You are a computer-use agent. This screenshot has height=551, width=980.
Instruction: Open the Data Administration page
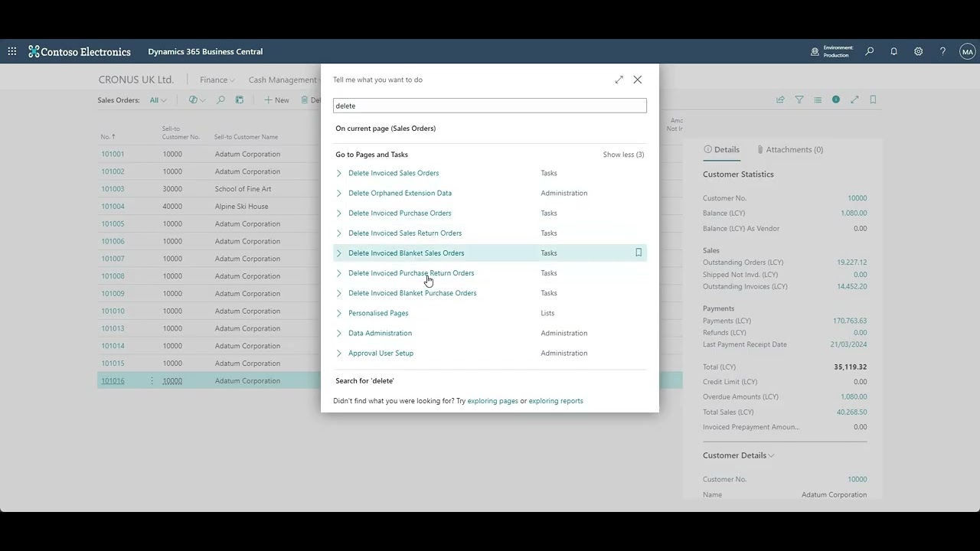380,333
